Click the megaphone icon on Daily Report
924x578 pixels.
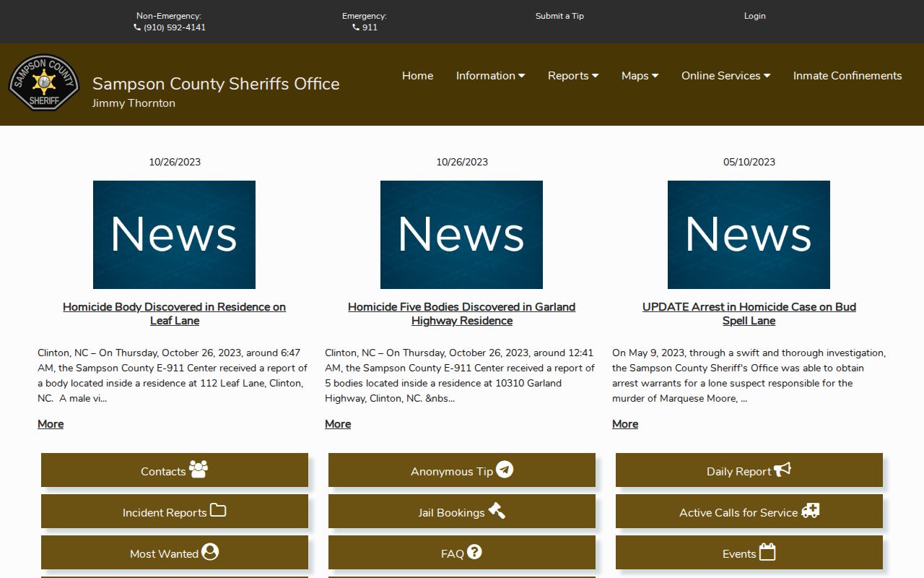point(783,469)
